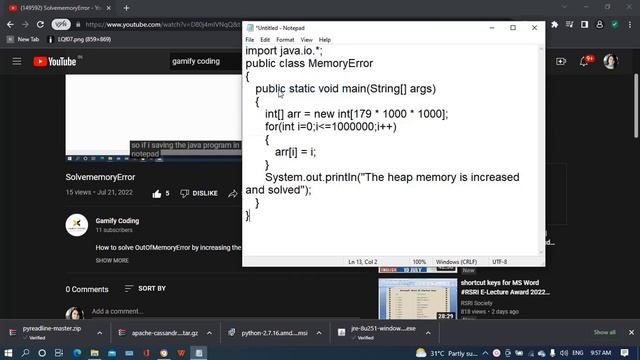Open Notepad Edit menu
This screenshot has width=640, height=360.
tap(265, 40)
